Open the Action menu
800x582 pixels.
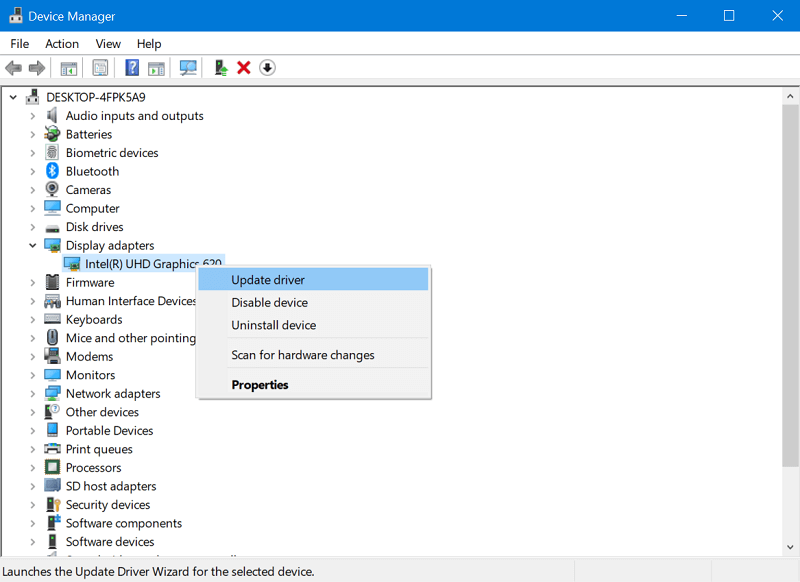pyautogui.click(x=62, y=44)
